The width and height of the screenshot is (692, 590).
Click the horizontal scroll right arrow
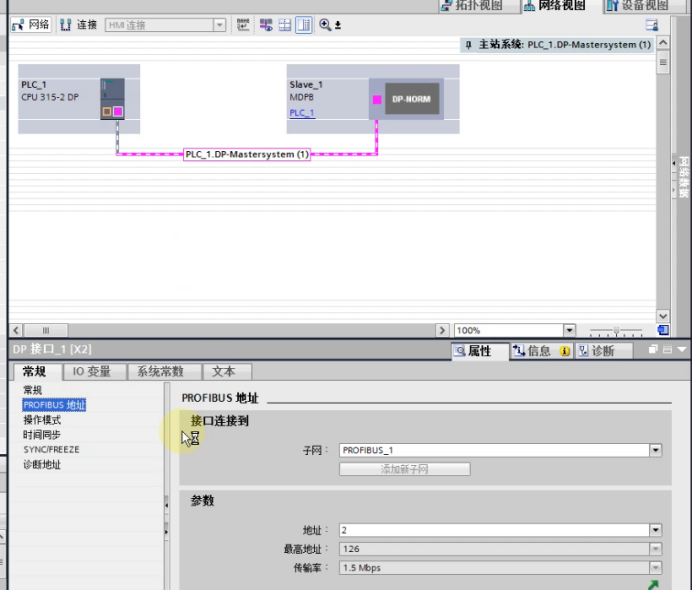(442, 330)
